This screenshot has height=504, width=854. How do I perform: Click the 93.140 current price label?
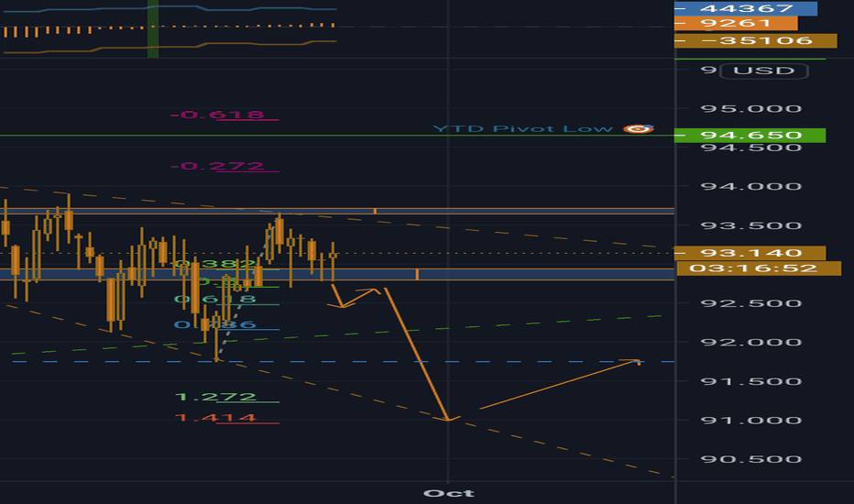click(x=750, y=253)
